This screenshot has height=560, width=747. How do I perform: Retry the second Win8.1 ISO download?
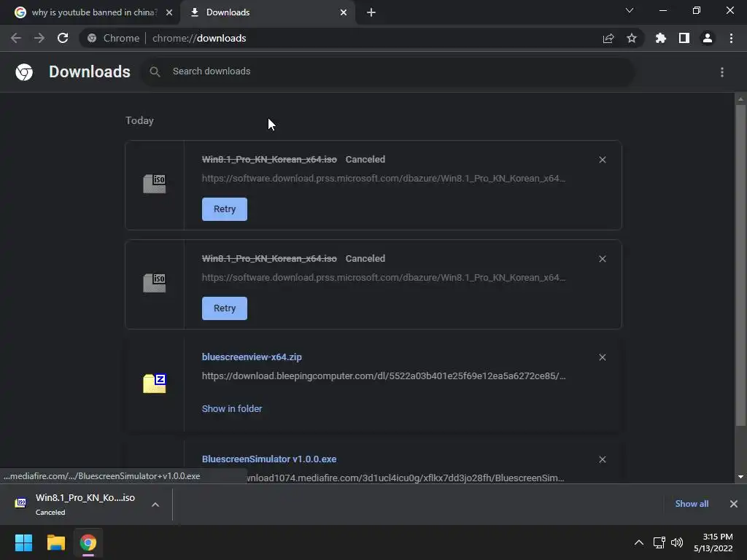(225, 308)
